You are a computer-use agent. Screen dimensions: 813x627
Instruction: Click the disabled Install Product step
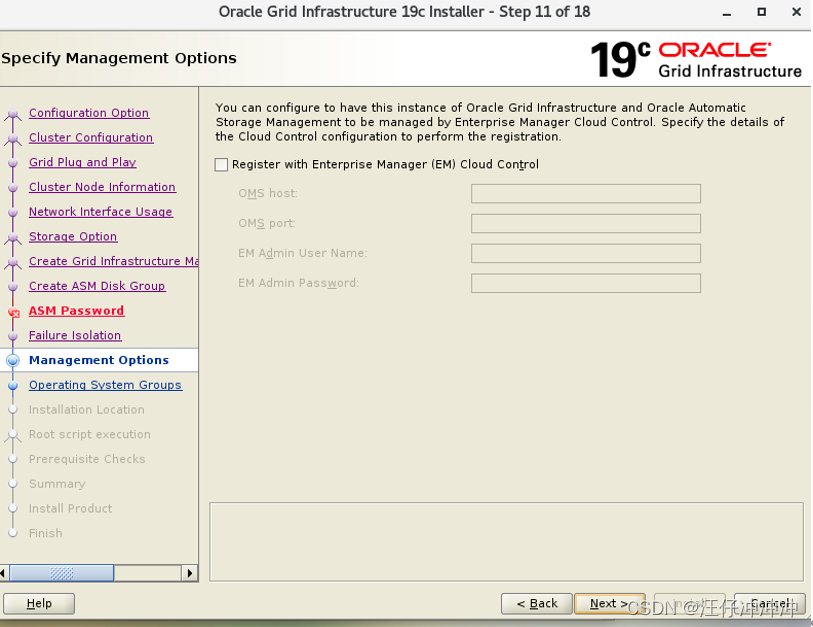point(71,509)
